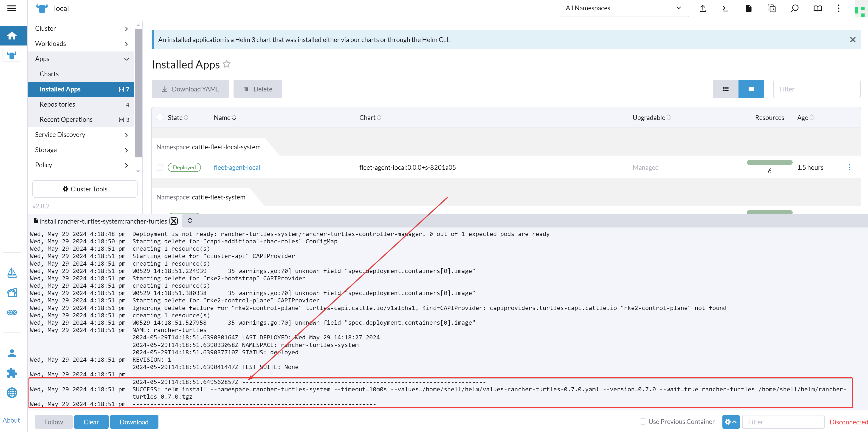The height and width of the screenshot is (432, 868).
Task: Expand Service Discovery section
Action: (81, 135)
